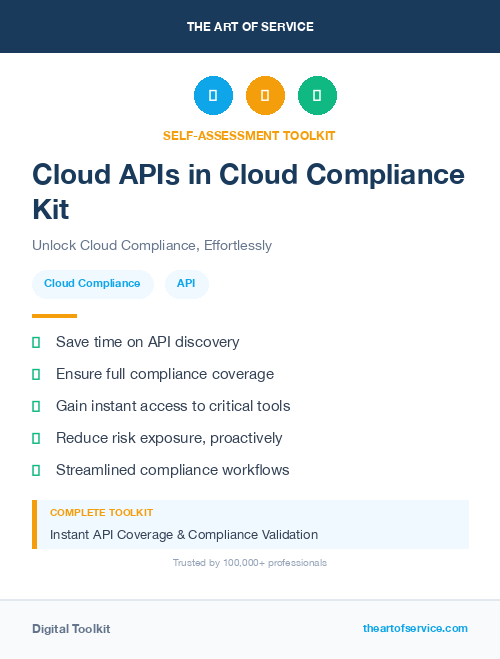Click bullet icon beside Save time on API discovery

[36, 343]
